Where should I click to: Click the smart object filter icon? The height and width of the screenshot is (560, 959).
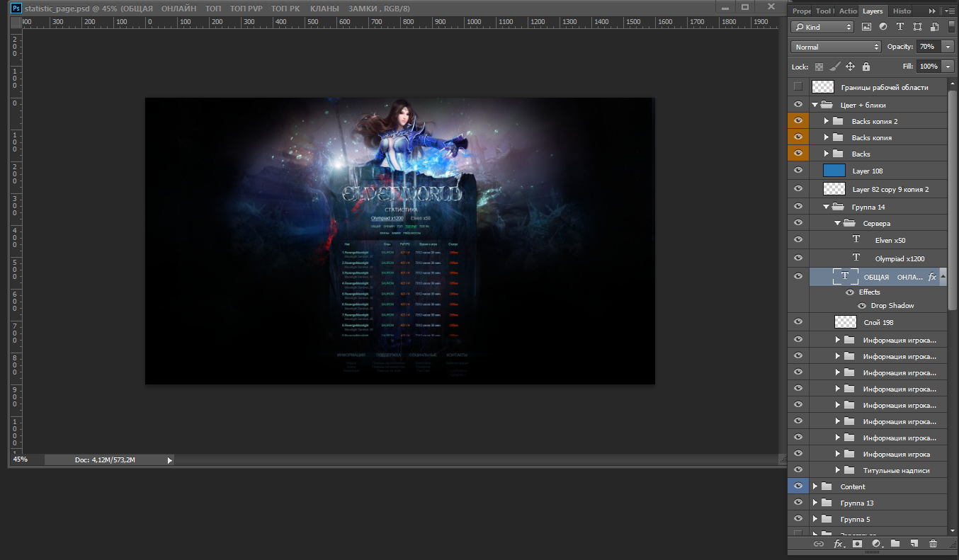click(934, 27)
